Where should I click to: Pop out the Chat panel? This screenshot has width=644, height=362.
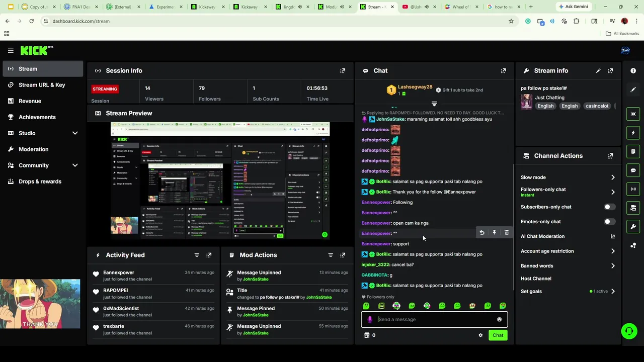pyautogui.click(x=503, y=71)
